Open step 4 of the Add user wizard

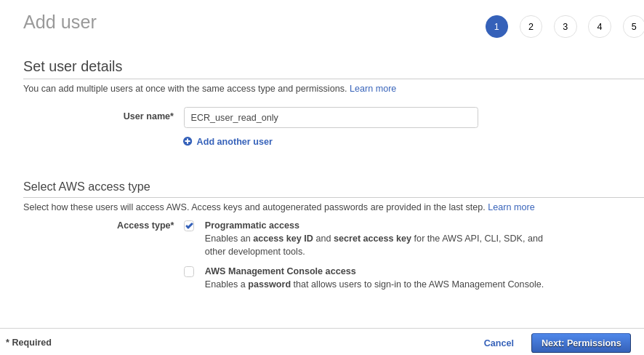pyautogui.click(x=599, y=27)
